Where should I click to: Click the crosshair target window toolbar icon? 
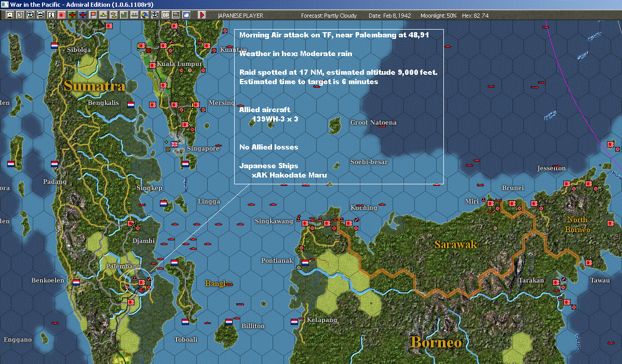pos(155,15)
